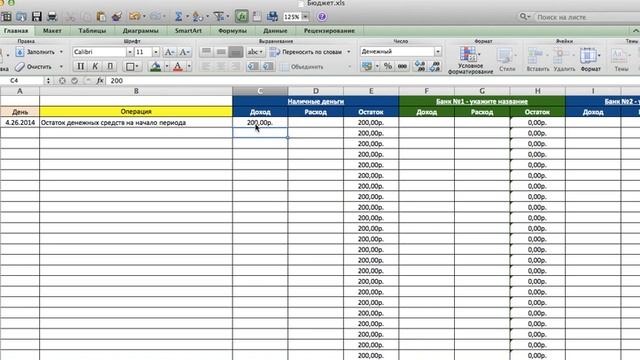The image size is (640, 360).
Task: Expand the Очистить clear dropdown
Action: click(x=61, y=67)
